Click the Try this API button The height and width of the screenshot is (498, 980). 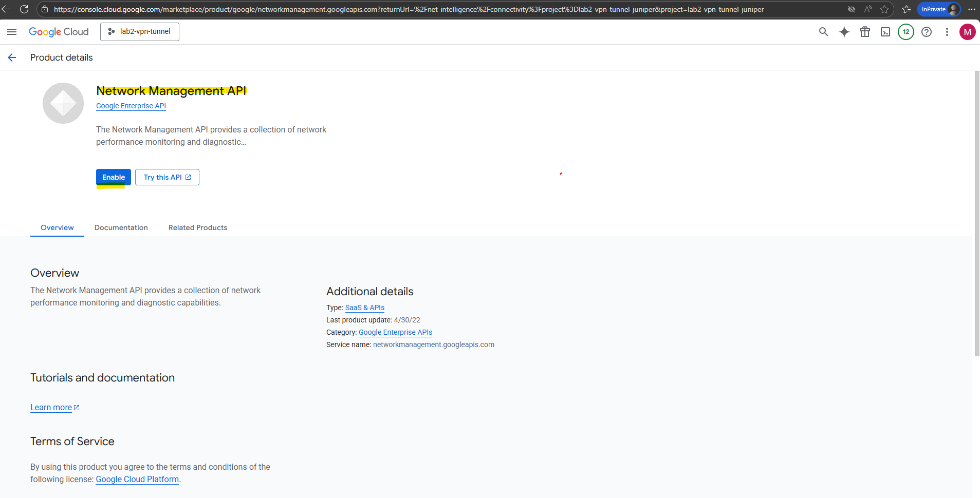pos(167,177)
